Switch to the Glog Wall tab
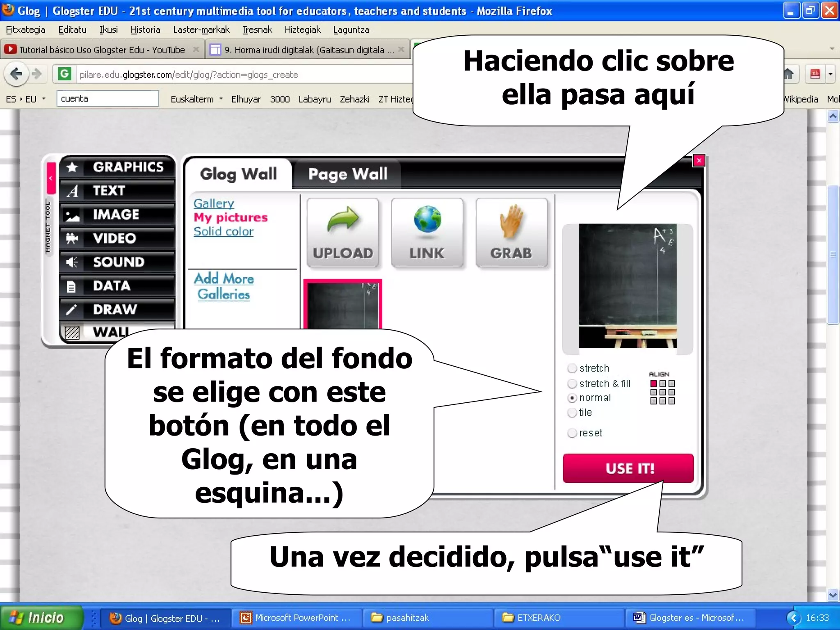 [238, 174]
